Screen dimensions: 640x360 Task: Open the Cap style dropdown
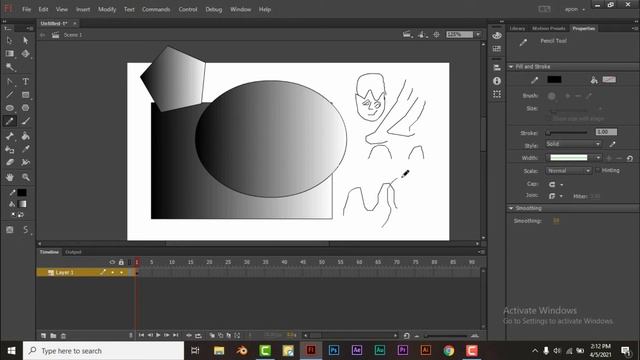pos(556,184)
